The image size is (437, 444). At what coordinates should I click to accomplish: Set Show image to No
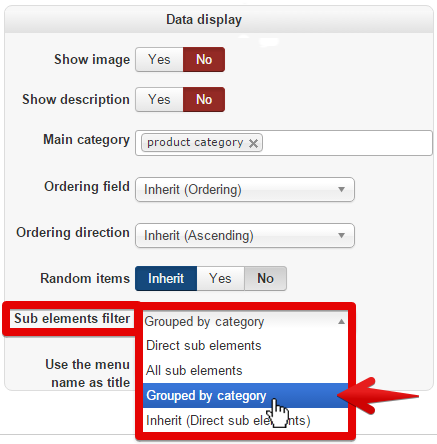pyautogui.click(x=204, y=60)
